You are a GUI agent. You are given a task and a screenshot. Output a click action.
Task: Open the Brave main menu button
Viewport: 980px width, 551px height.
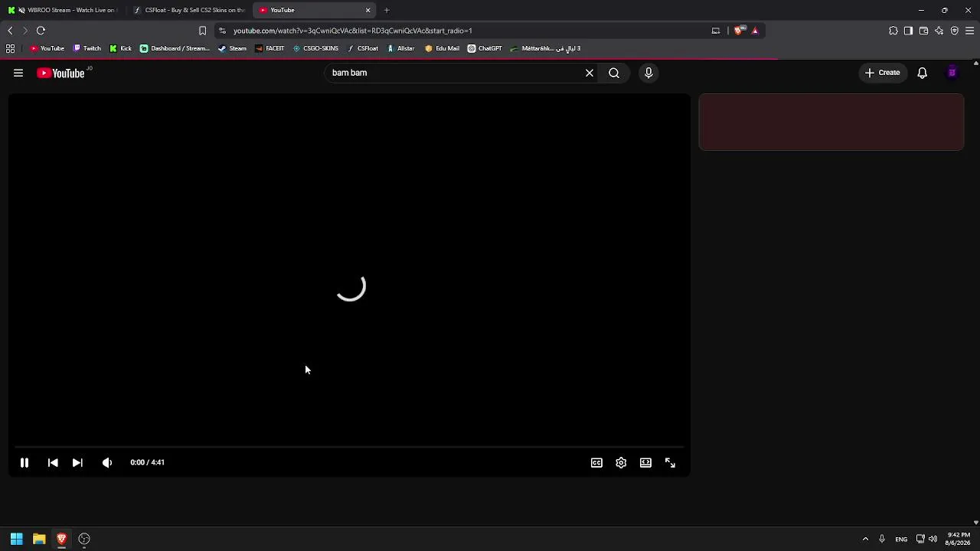970,31
